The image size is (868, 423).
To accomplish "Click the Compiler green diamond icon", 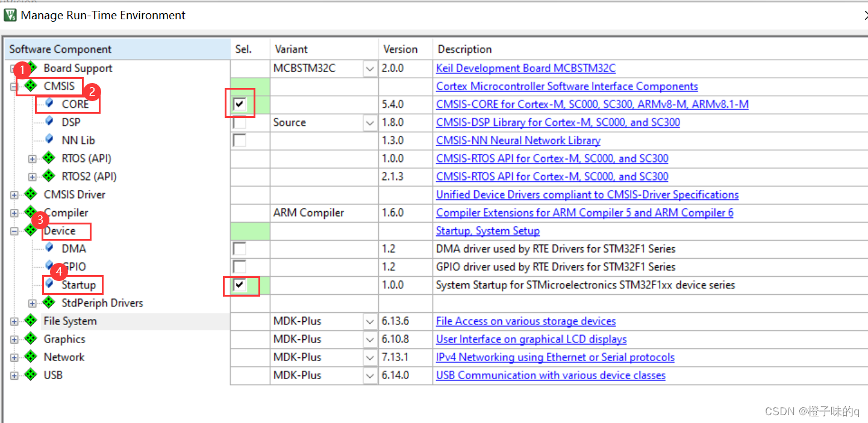I will [31, 212].
